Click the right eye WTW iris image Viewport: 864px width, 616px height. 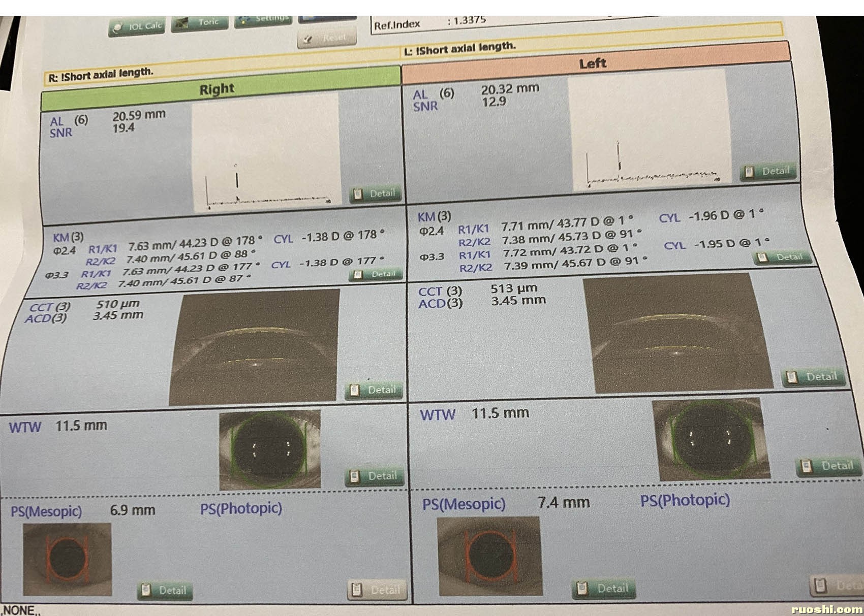[270, 449]
